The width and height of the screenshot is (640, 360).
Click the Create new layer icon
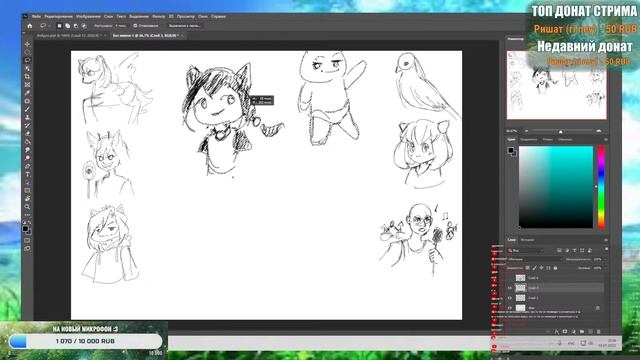(590, 331)
